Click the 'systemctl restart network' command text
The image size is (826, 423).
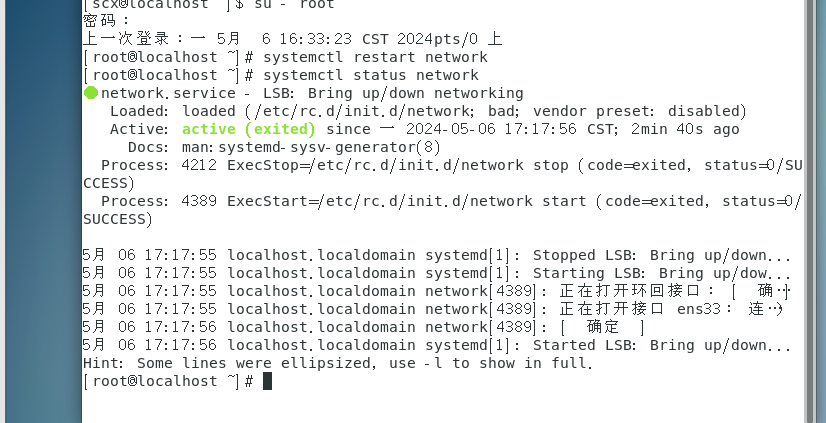376,57
